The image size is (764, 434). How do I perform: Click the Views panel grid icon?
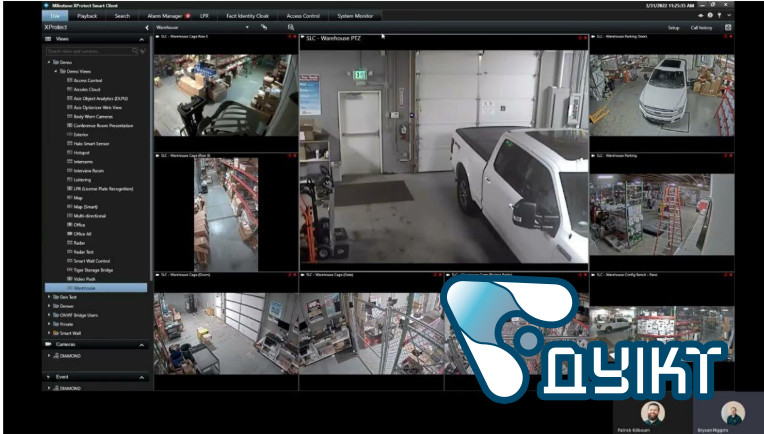pyautogui.click(x=48, y=39)
